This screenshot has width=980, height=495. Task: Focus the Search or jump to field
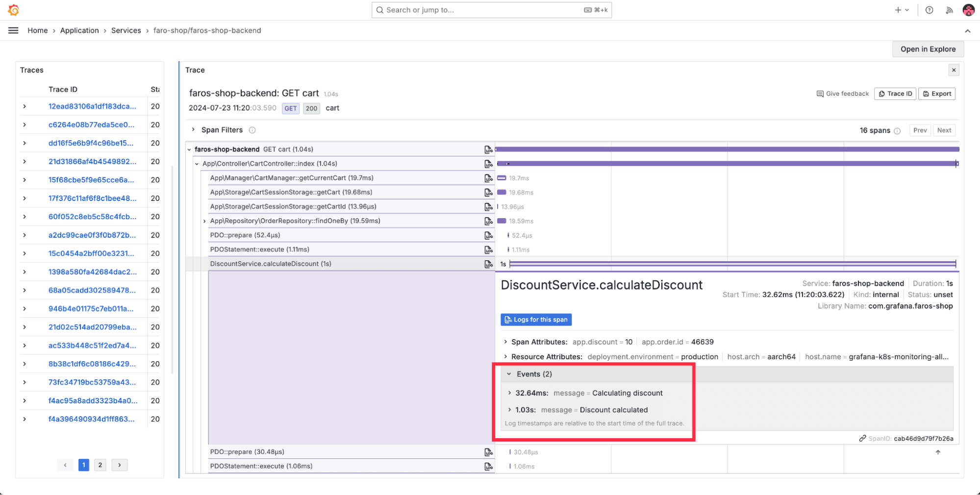(x=491, y=10)
